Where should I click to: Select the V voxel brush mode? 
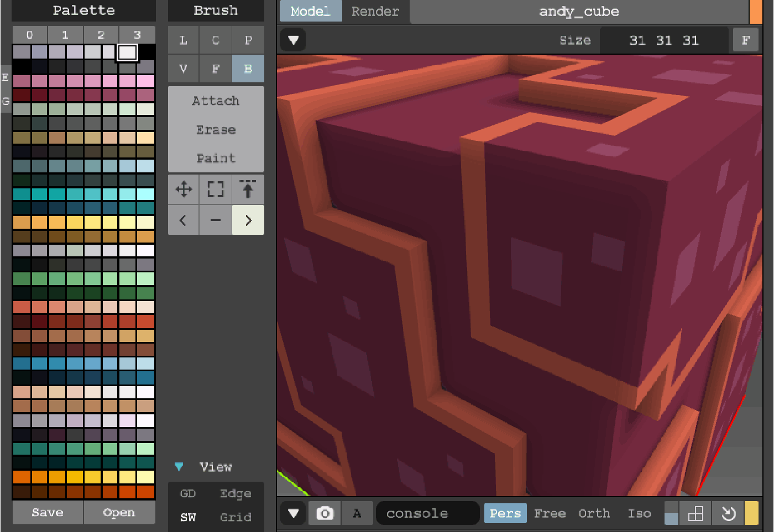183,69
